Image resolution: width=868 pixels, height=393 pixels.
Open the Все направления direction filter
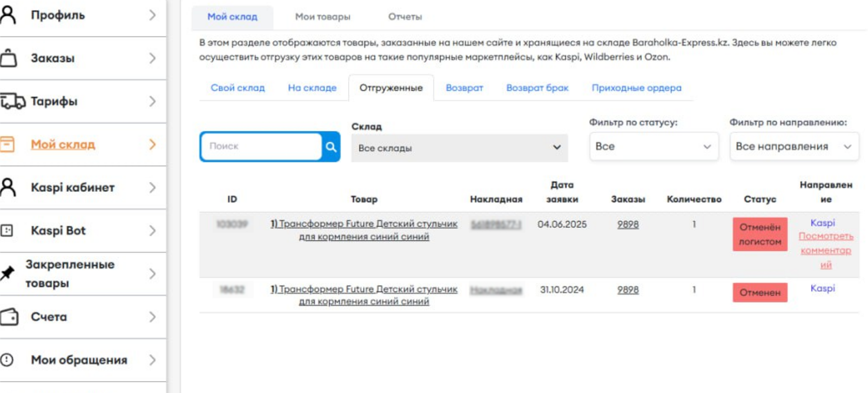793,147
